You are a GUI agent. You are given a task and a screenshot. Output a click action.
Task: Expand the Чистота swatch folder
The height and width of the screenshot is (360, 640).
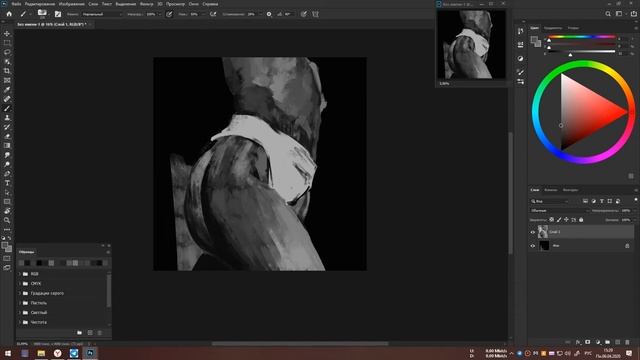click(20, 322)
